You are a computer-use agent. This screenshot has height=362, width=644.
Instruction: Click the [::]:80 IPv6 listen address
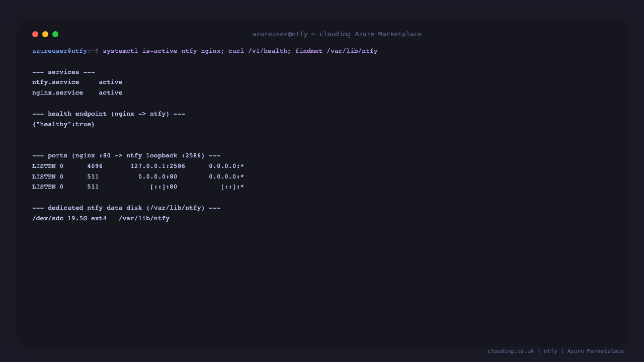click(164, 187)
